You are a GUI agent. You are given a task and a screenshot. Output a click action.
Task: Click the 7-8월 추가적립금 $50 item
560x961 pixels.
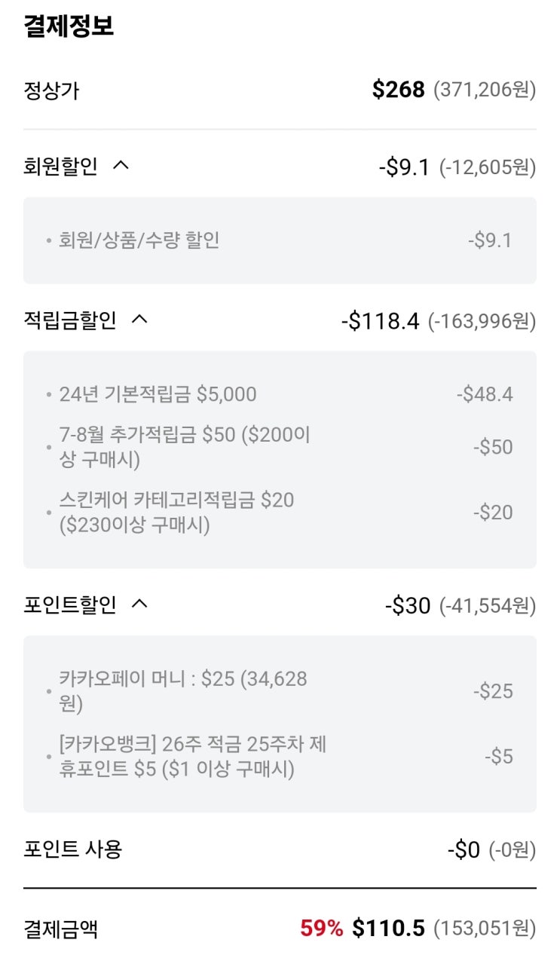[185, 446]
